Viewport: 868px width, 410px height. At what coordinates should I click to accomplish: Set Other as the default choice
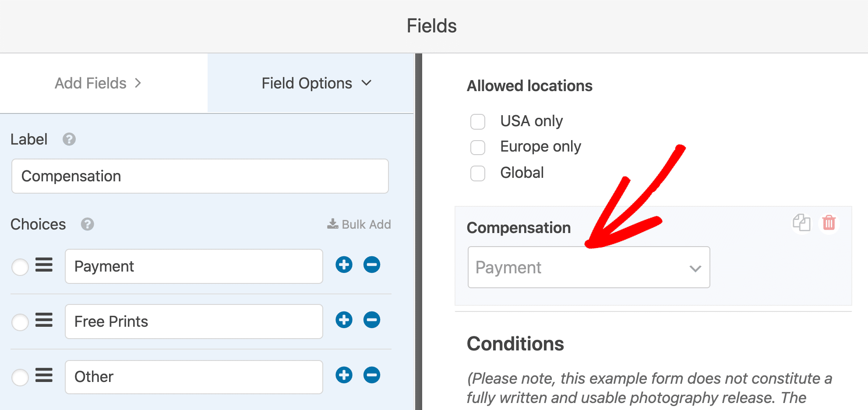20,377
